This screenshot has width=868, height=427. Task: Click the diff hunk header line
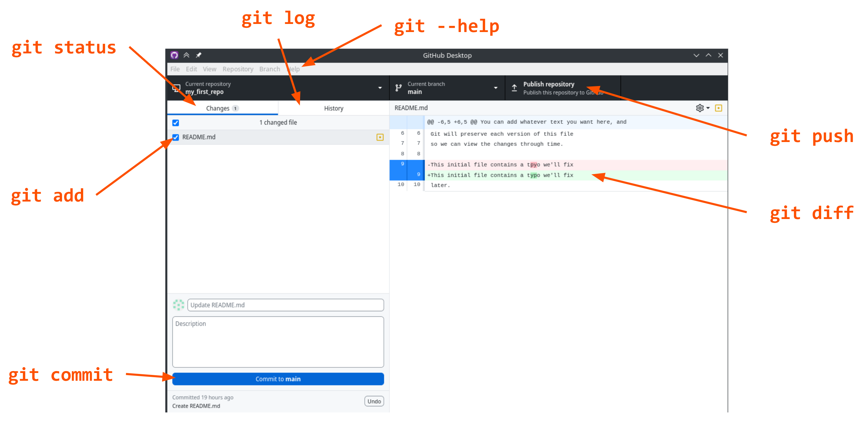[x=559, y=122]
